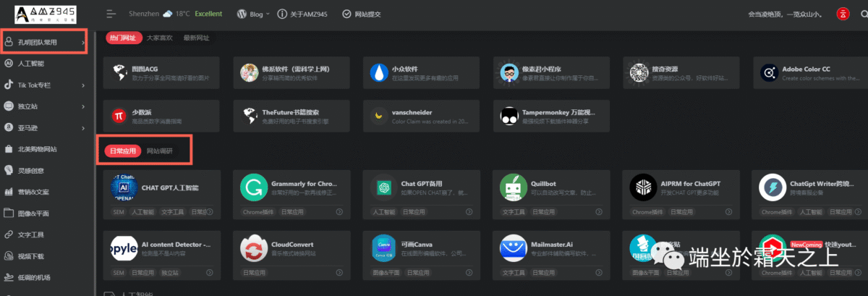Click the 网站提交 link in header
The height and width of the screenshot is (296, 868).
pos(358,14)
